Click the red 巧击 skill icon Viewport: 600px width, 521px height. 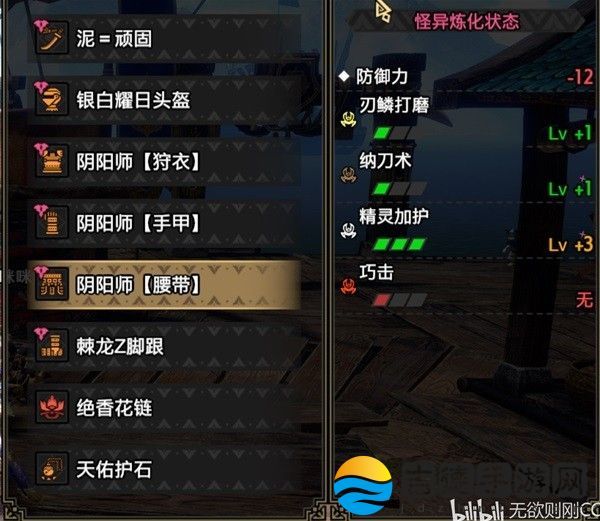(x=348, y=286)
